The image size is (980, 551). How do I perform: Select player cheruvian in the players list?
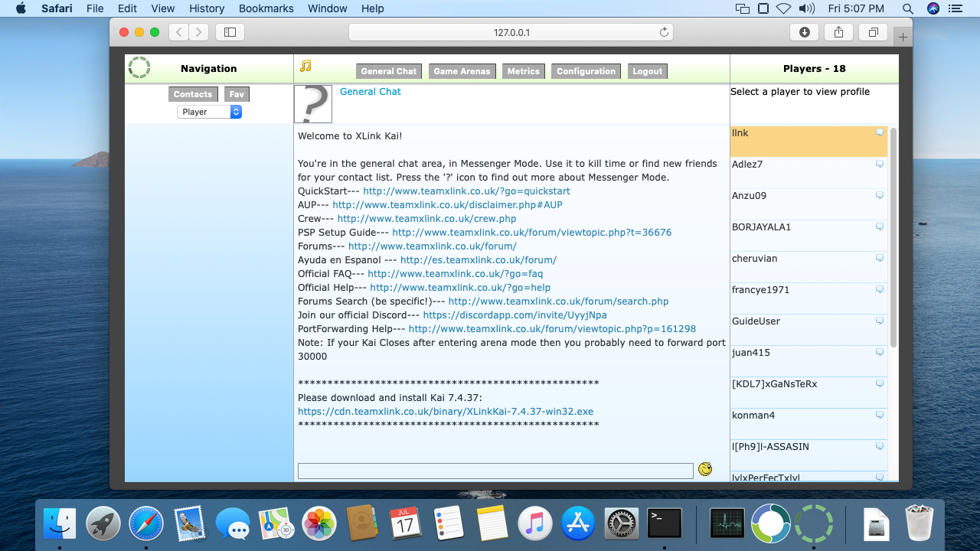tap(755, 259)
